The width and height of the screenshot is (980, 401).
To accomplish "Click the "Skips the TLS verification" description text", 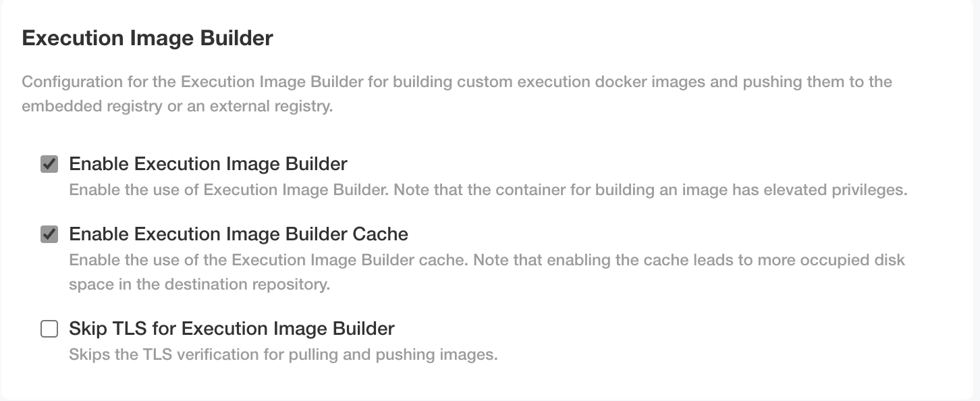I will click(x=283, y=354).
